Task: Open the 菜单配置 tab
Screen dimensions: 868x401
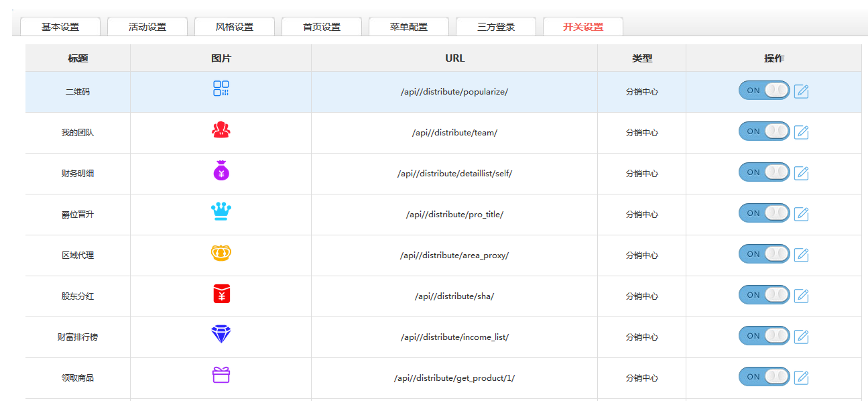Action: click(x=409, y=27)
